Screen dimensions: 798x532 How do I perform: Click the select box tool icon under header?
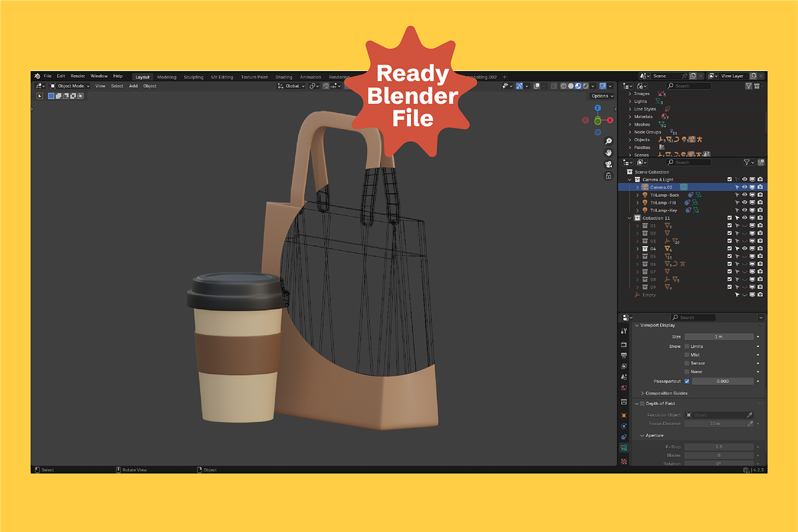[40, 96]
